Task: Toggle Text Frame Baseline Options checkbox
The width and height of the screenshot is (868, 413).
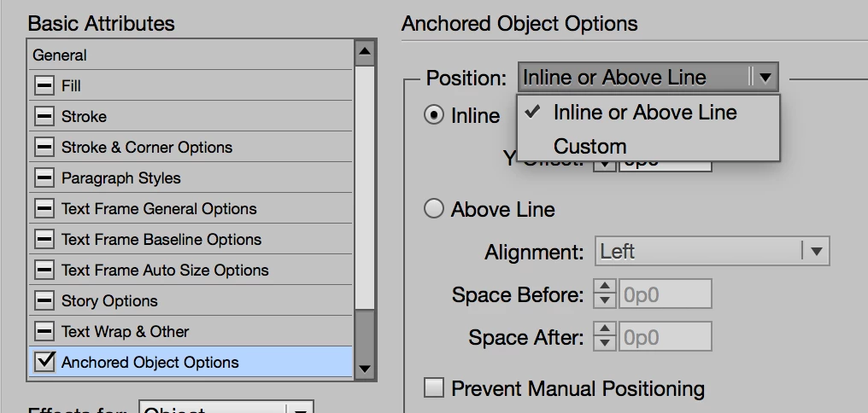Action: click(44, 240)
